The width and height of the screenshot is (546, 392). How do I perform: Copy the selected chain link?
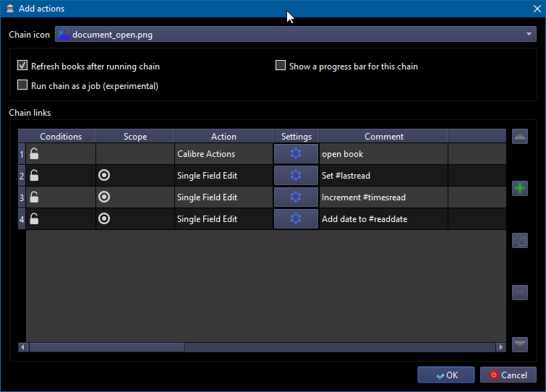tap(520, 241)
